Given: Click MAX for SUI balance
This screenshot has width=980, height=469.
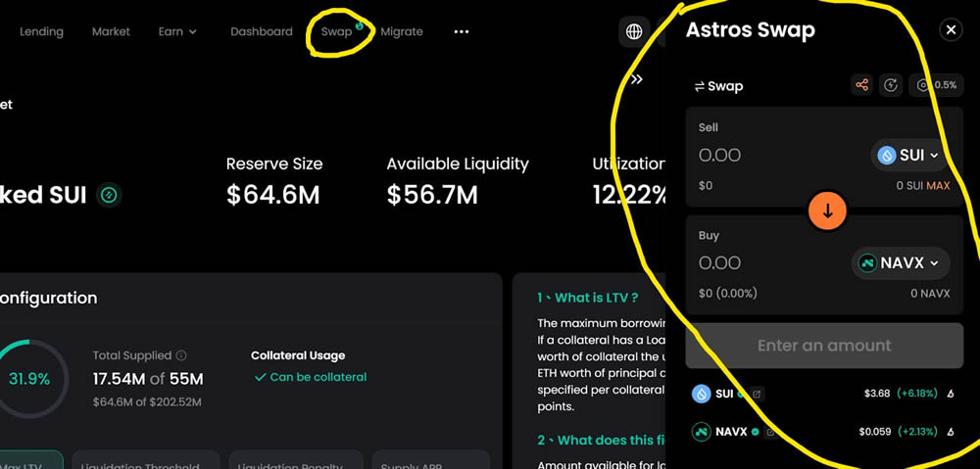Looking at the screenshot, I should tap(938, 185).
